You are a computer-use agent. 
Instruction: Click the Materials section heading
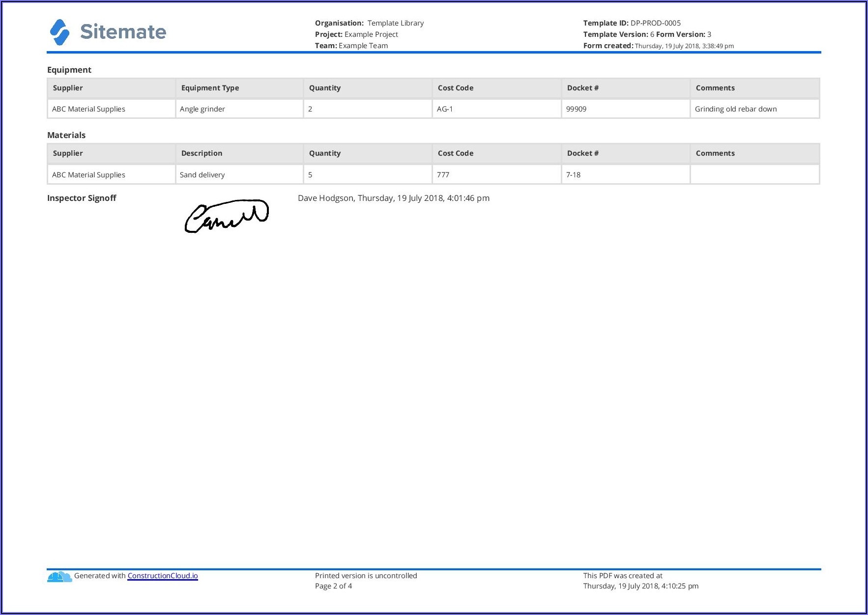(66, 135)
